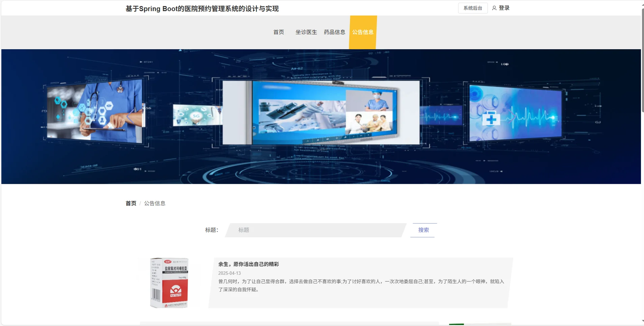This screenshot has width=644, height=326.
Task: Click the scrollbar up arrow
Action: click(x=641, y=3)
